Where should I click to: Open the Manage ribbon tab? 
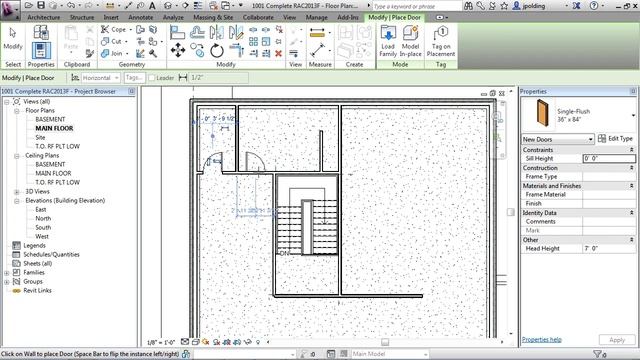click(317, 18)
